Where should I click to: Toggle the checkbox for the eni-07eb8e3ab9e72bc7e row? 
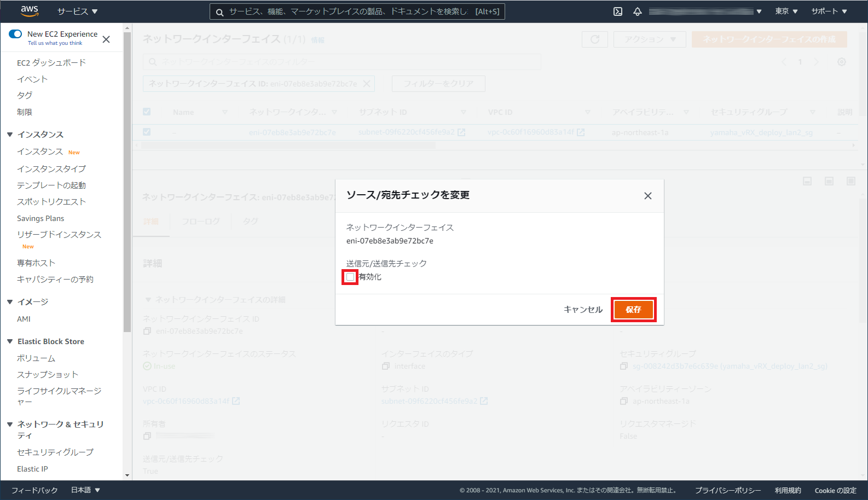[147, 132]
